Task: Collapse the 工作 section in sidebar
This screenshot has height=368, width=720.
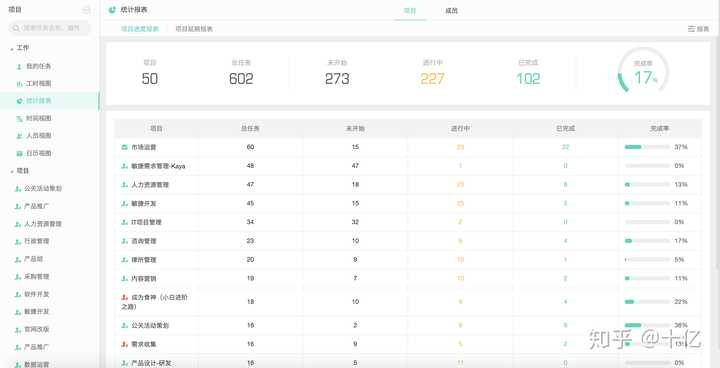Action: click(x=11, y=48)
